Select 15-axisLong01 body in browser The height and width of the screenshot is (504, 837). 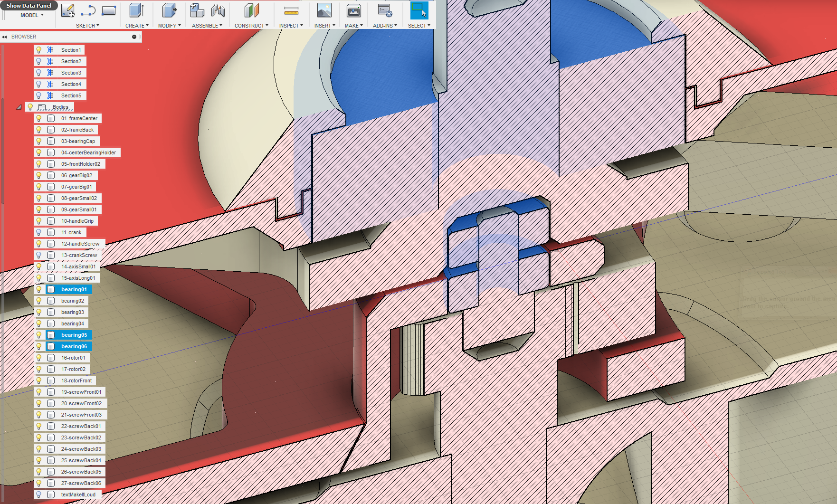pyautogui.click(x=78, y=278)
